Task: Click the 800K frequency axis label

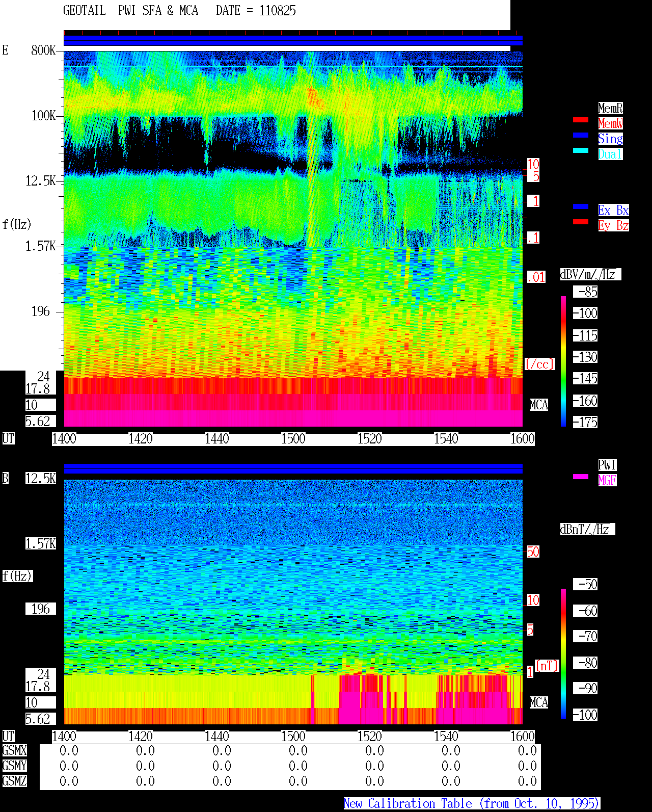Action: [x=43, y=50]
